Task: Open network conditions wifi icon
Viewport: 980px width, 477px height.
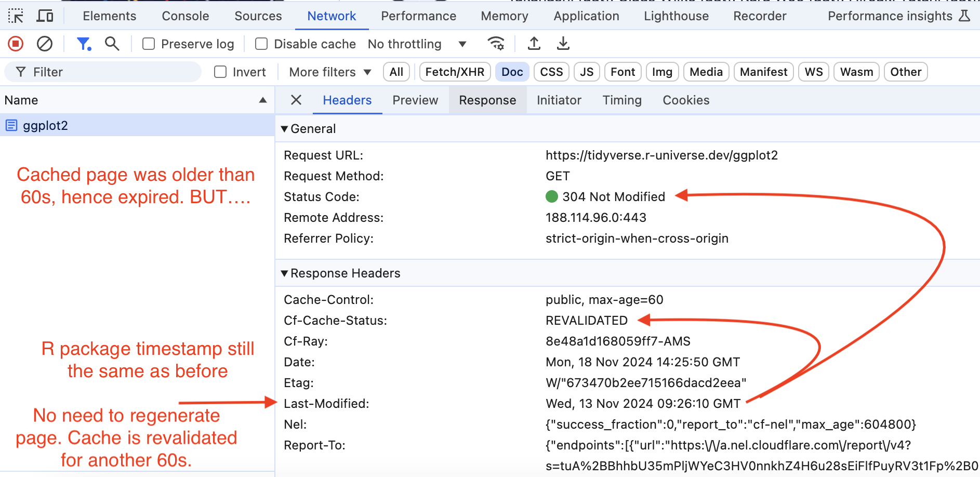Action: coord(496,44)
